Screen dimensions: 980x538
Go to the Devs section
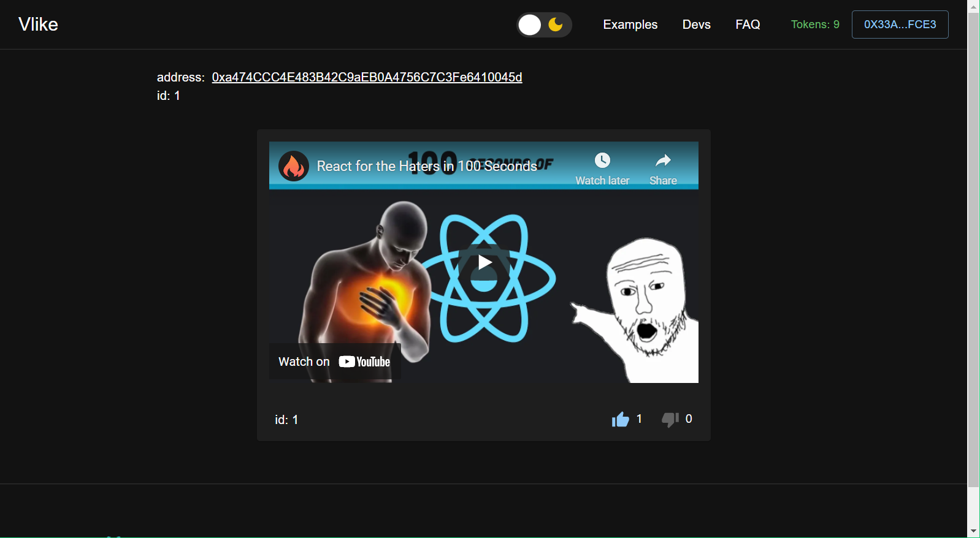[696, 25]
